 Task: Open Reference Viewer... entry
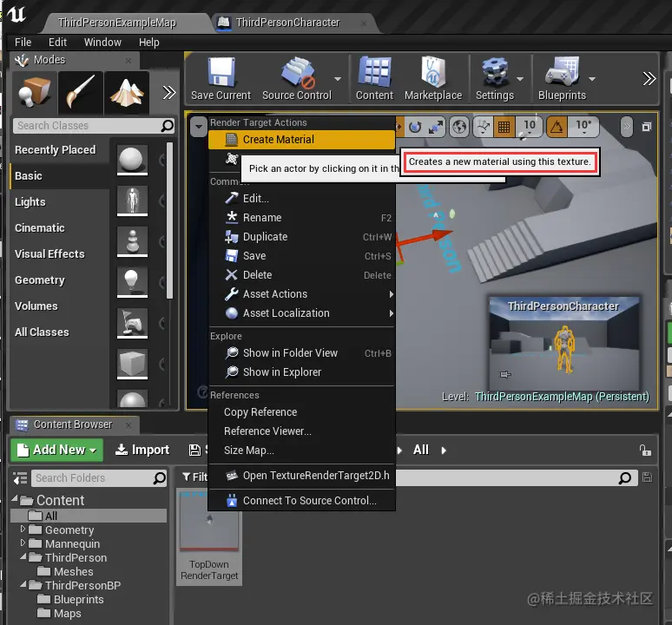(x=301, y=431)
